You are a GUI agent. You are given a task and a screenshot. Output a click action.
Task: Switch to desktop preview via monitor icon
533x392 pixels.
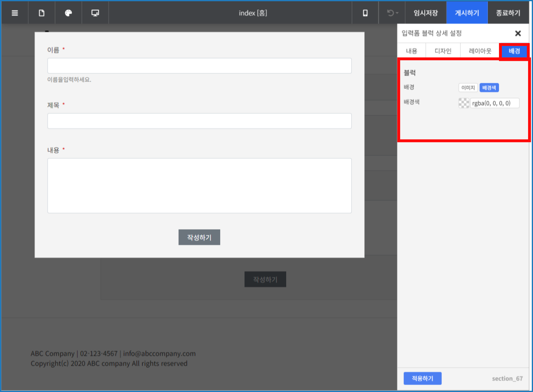(x=95, y=12)
